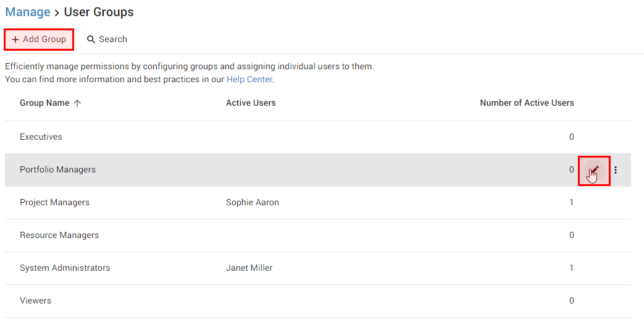Select the Project Managers group row
This screenshot has height=327, width=644.
(x=318, y=202)
